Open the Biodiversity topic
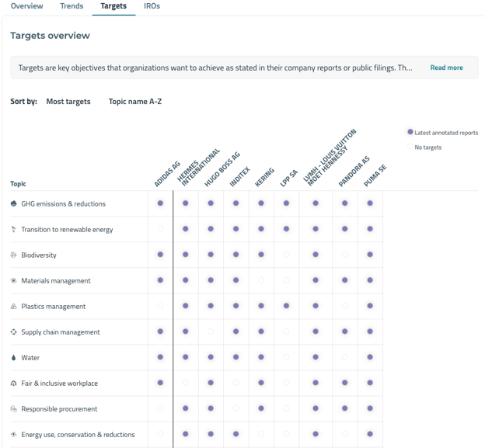The height and width of the screenshot is (448, 485). pos(39,255)
